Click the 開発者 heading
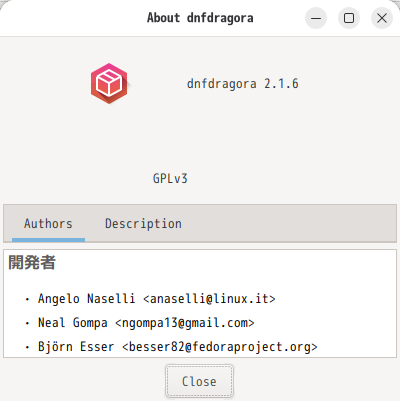The height and width of the screenshot is (401, 400). point(32,262)
